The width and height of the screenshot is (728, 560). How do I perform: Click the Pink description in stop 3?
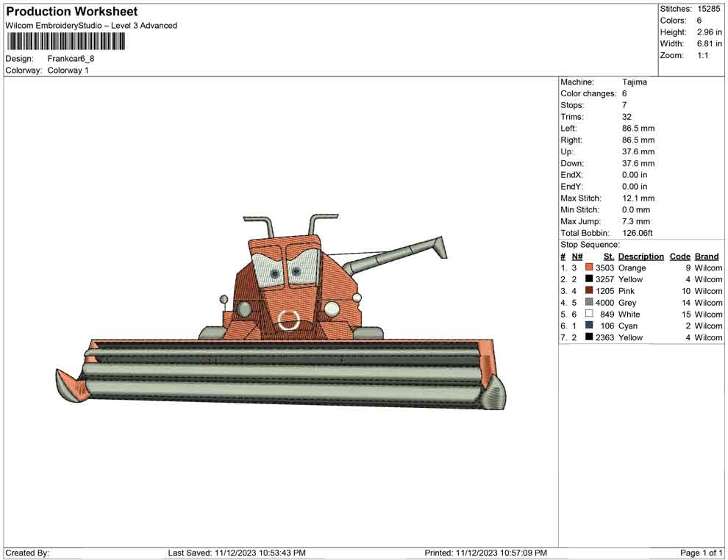click(x=627, y=291)
